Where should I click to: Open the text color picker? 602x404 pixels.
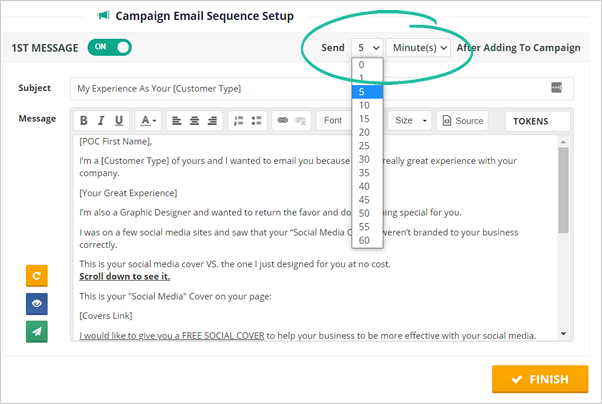click(x=148, y=121)
